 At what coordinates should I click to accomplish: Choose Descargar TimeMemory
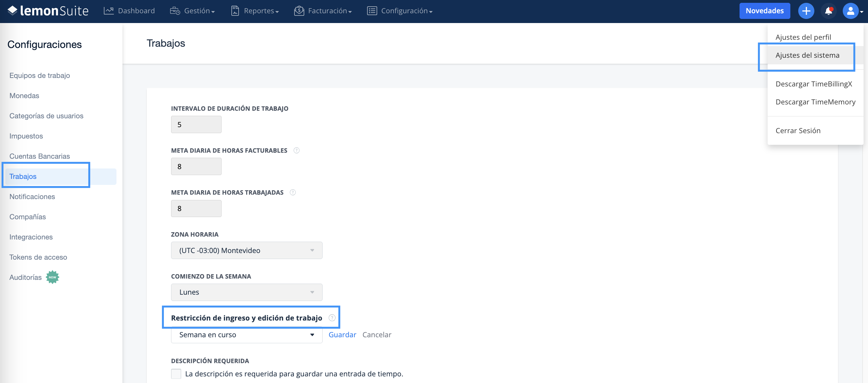click(815, 102)
